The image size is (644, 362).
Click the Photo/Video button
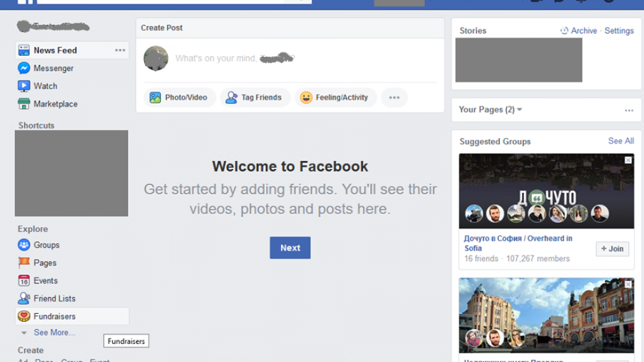[x=180, y=98]
